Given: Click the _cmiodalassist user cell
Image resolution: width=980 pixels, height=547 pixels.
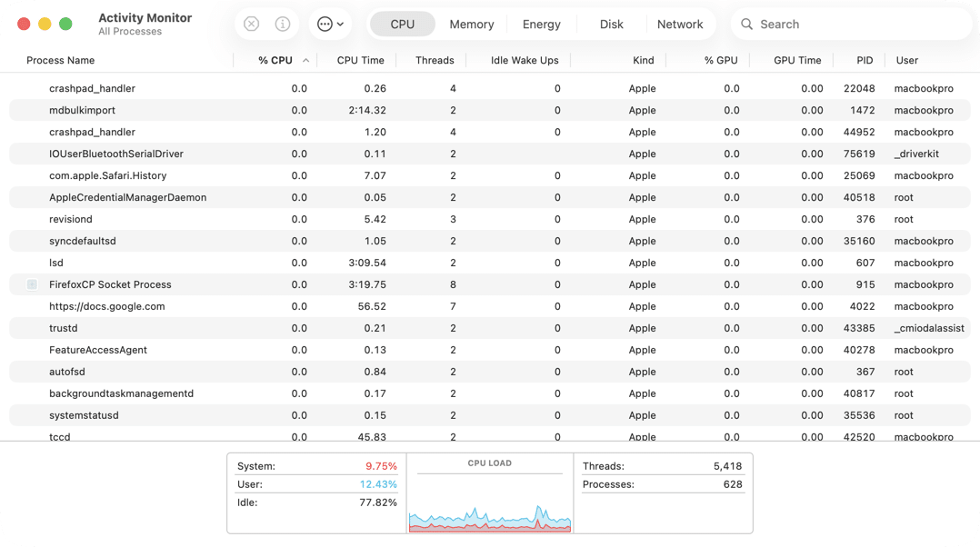Looking at the screenshot, I should (929, 328).
